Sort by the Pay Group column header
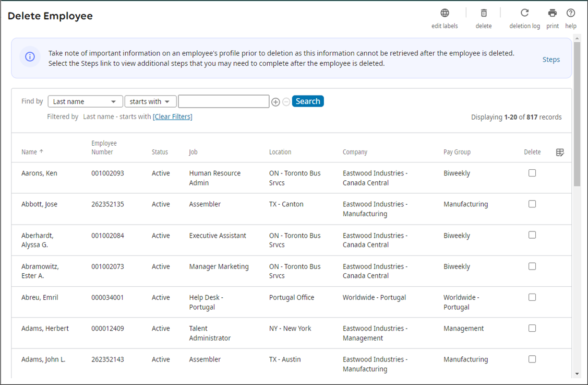Screen dimensions: 588x385 (457, 152)
